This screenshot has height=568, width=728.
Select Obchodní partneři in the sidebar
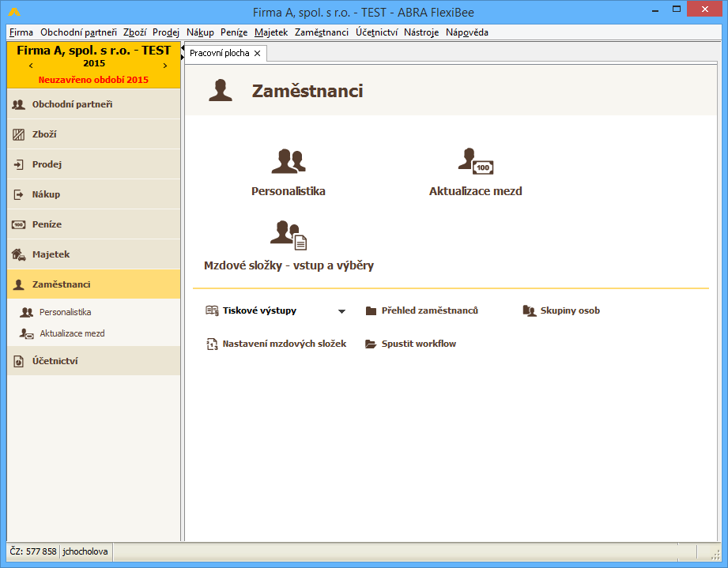click(x=94, y=104)
